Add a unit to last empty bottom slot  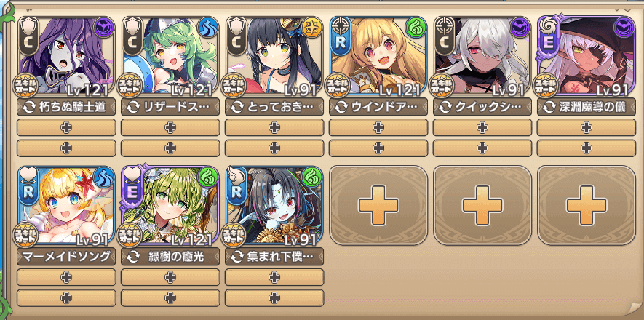pyautogui.click(x=586, y=205)
